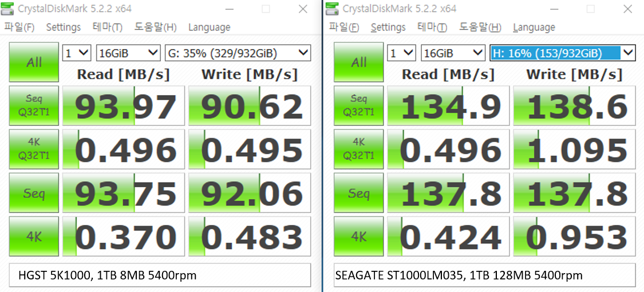Click the All button in left window

[34, 62]
